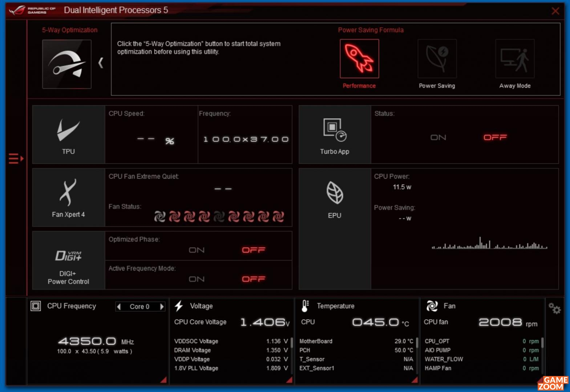The width and height of the screenshot is (570, 392).
Task: Click the MotherBoard temperature row
Action: point(356,341)
